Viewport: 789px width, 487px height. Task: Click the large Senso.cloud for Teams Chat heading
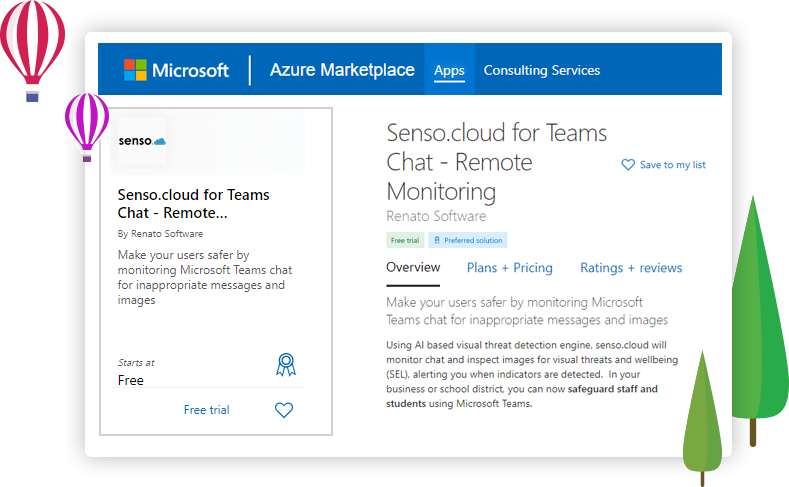pyautogui.click(x=496, y=162)
